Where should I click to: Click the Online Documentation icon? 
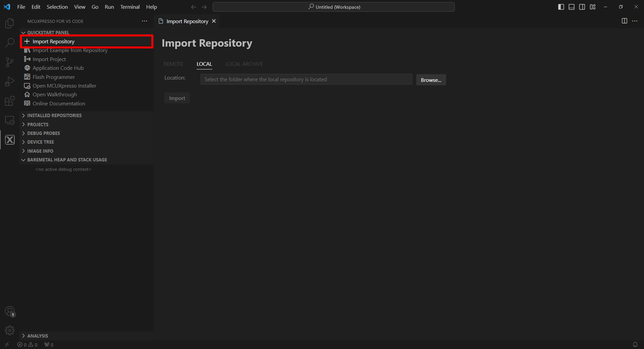pos(28,103)
